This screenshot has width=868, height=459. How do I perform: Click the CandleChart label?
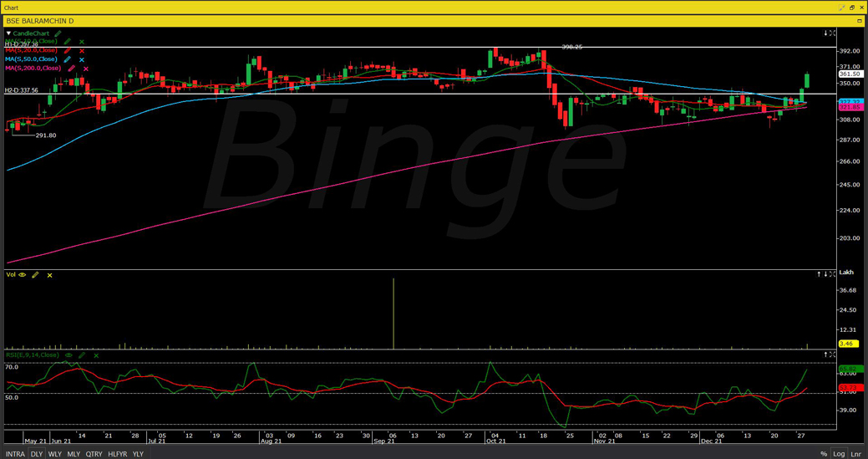pyautogui.click(x=31, y=33)
